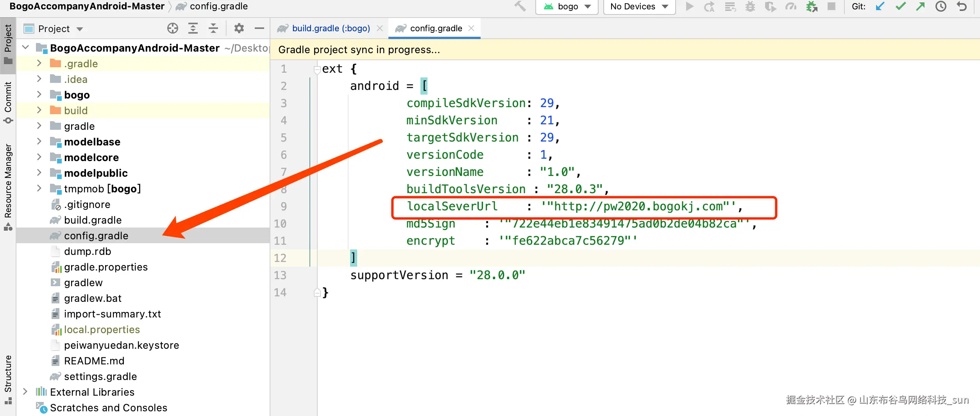Click the Debug bug icon
This screenshot has height=416, width=980.
750,7
